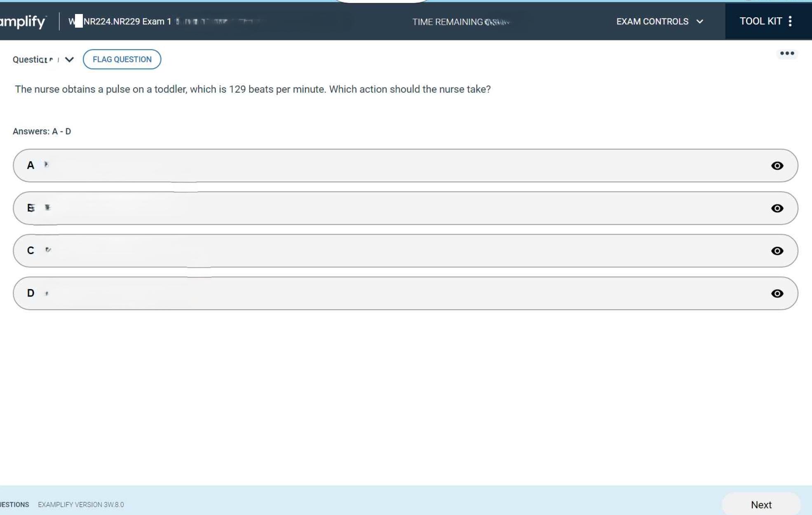812x515 pixels.
Task: Go to the Next question
Action: click(760, 504)
